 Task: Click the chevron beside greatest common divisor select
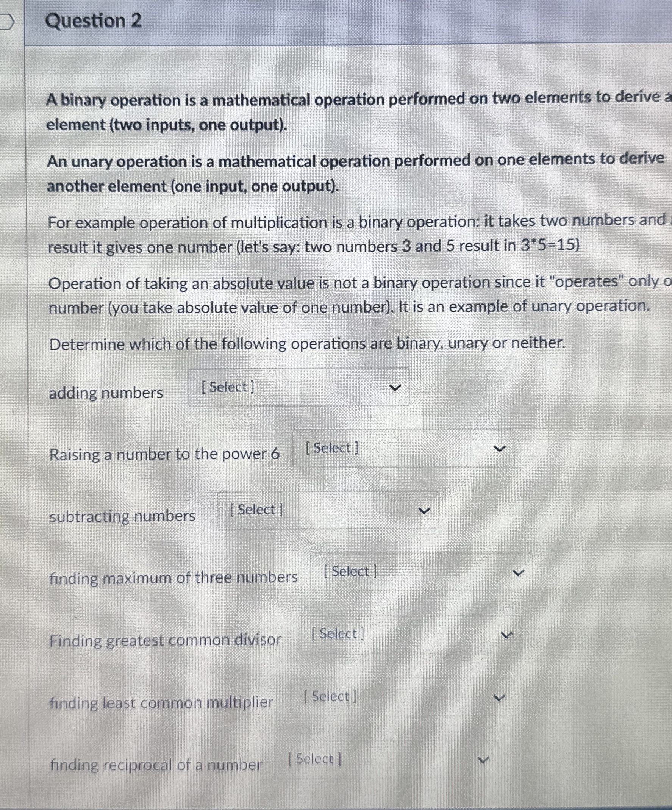(x=506, y=635)
